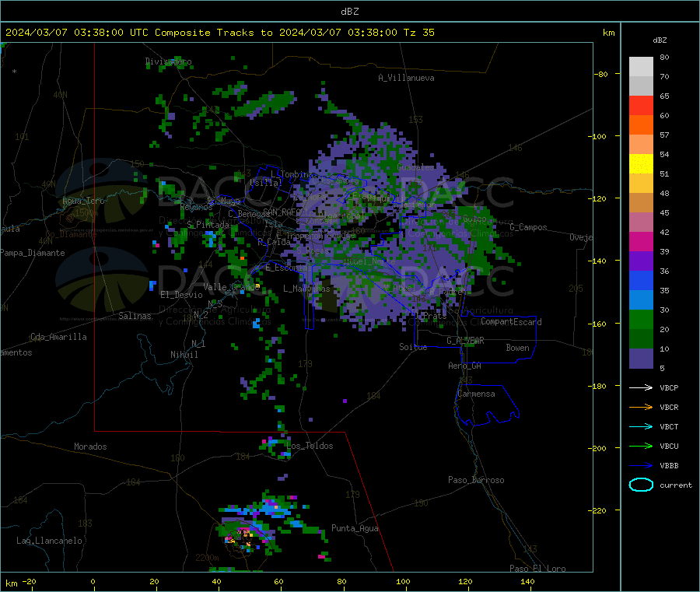The height and width of the screenshot is (592, 700).
Task: Click the cyan VBCT arrow legend icon
Action: click(x=641, y=426)
